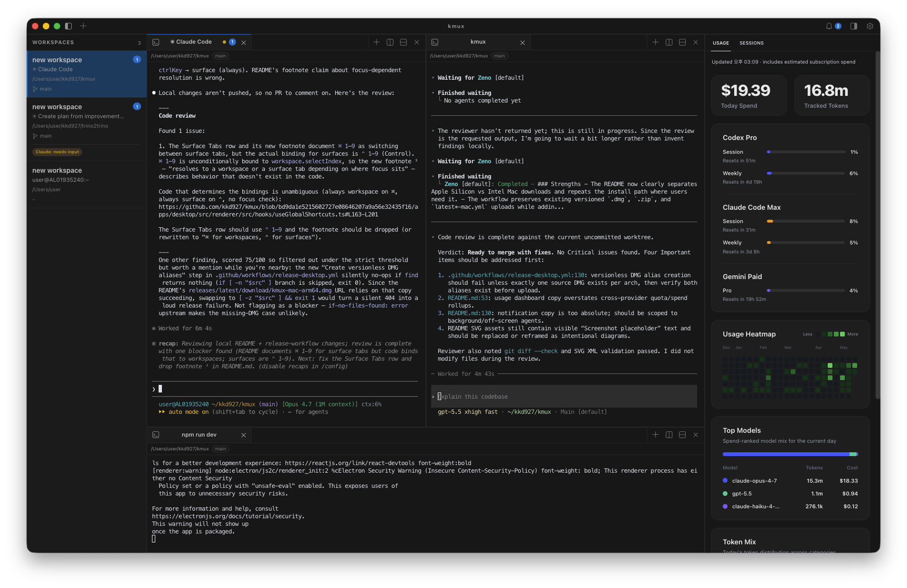907x588 pixels.
Task: Open settings gear in title bar
Action: [870, 26]
